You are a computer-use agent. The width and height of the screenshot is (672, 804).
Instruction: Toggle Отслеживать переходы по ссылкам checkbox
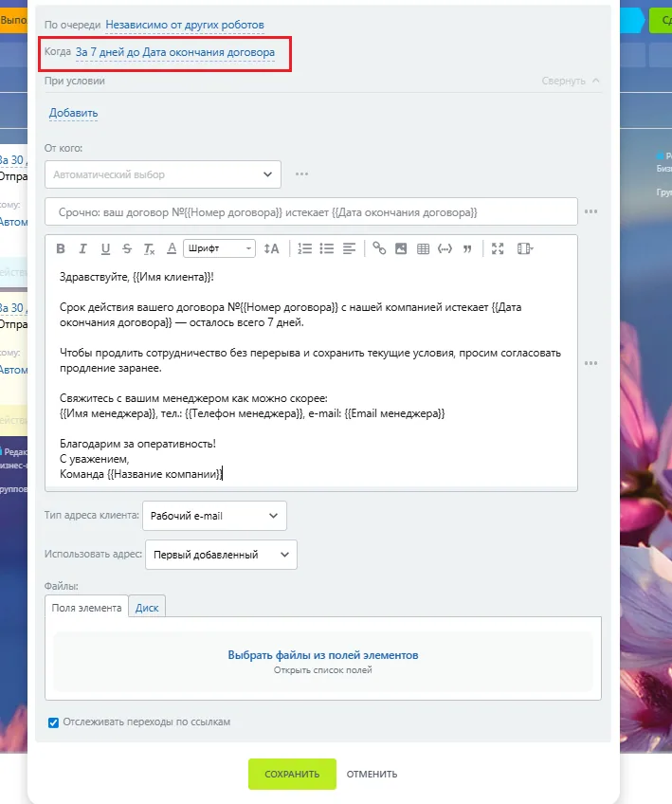53,722
